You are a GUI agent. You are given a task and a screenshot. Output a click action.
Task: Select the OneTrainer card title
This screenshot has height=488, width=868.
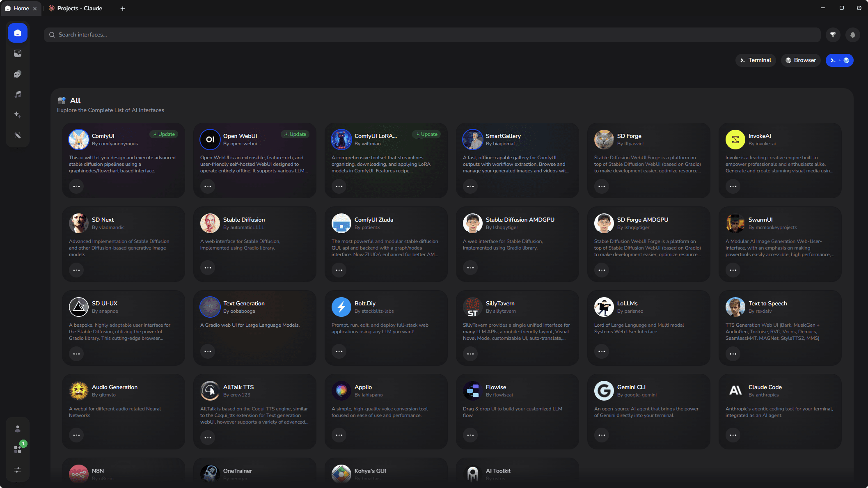pos(238,471)
